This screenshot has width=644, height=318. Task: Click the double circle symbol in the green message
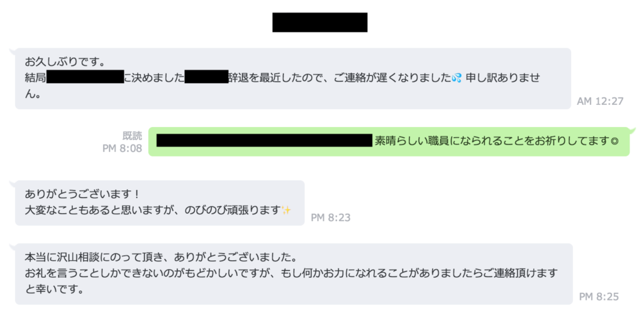pyautogui.click(x=614, y=141)
